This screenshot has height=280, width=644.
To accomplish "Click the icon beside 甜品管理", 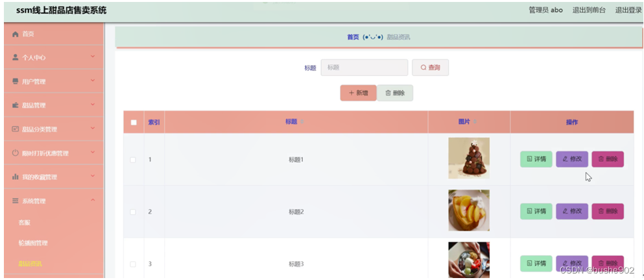I will tap(16, 105).
